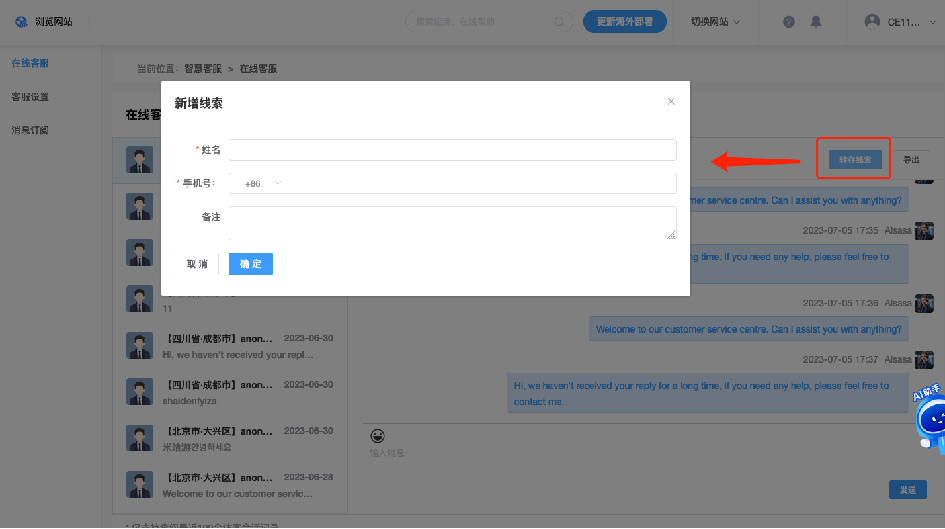The image size is (945, 529).
Task: Open 四川省·成都市 conversation 'shaidenfyiza'
Action: [230, 393]
